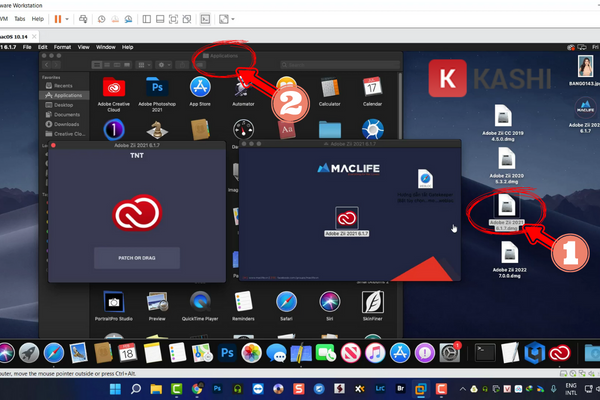Toggle the VMware library sidebar
The height and width of the screenshot is (400, 600).
tap(147, 19)
